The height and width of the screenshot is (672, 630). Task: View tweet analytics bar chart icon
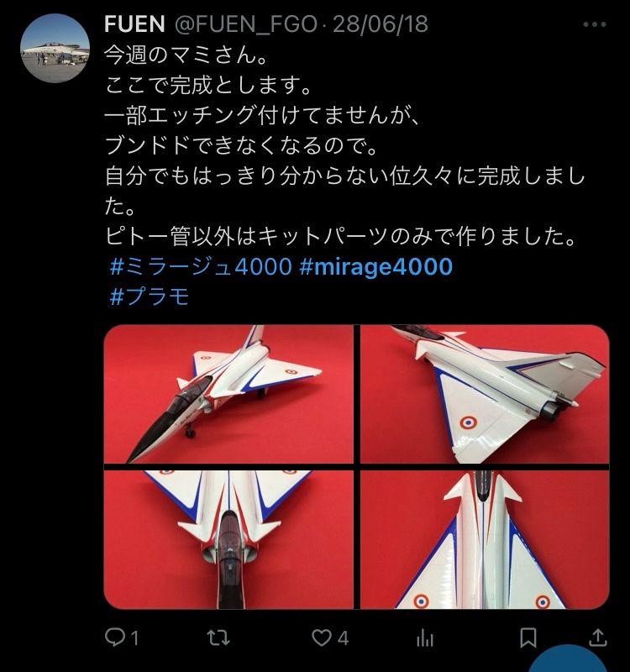tap(425, 638)
